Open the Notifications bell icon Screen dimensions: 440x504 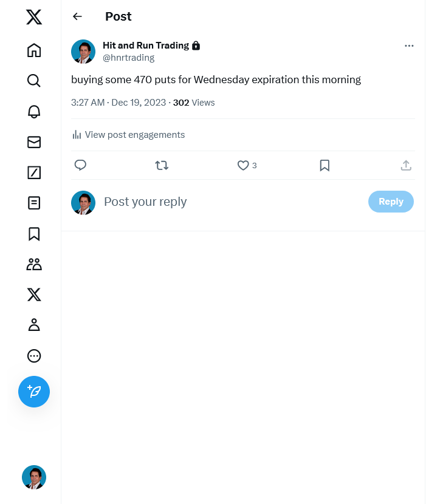[x=34, y=112]
